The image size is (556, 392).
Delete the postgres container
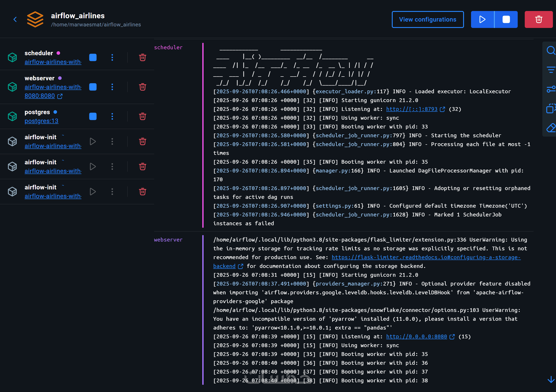click(142, 116)
